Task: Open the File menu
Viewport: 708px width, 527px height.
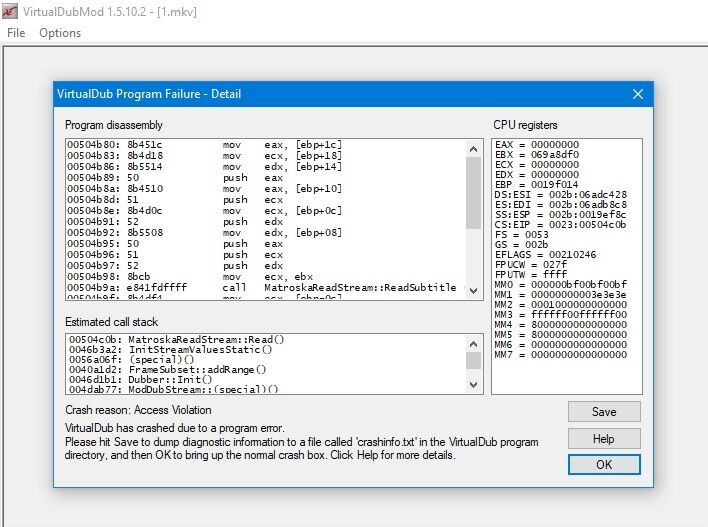Action: tap(16, 33)
